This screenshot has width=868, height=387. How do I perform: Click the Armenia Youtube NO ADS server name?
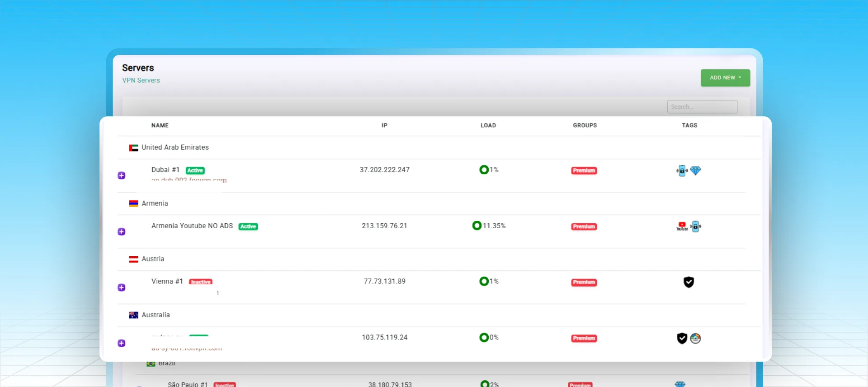(x=192, y=226)
